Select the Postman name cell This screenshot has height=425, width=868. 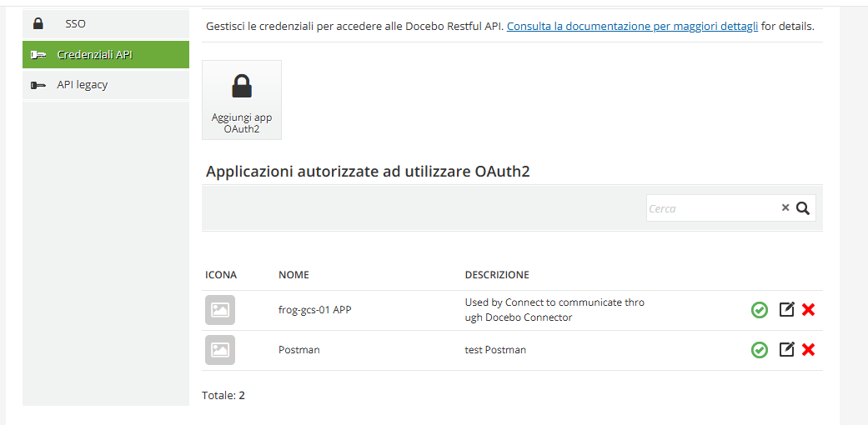[x=299, y=350]
